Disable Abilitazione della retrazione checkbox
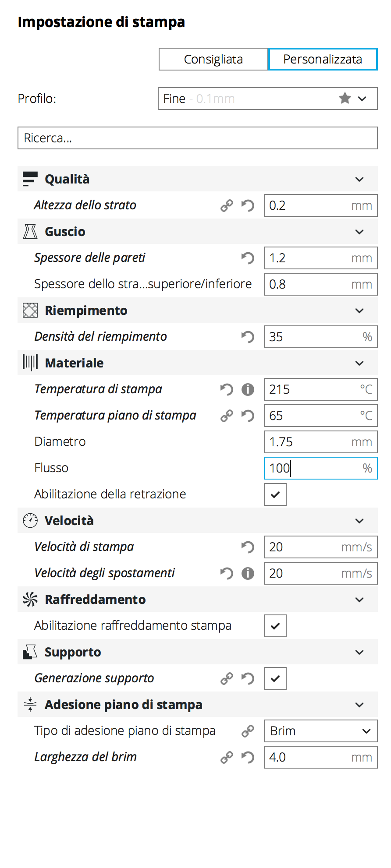391x868 pixels. pyautogui.click(x=275, y=494)
